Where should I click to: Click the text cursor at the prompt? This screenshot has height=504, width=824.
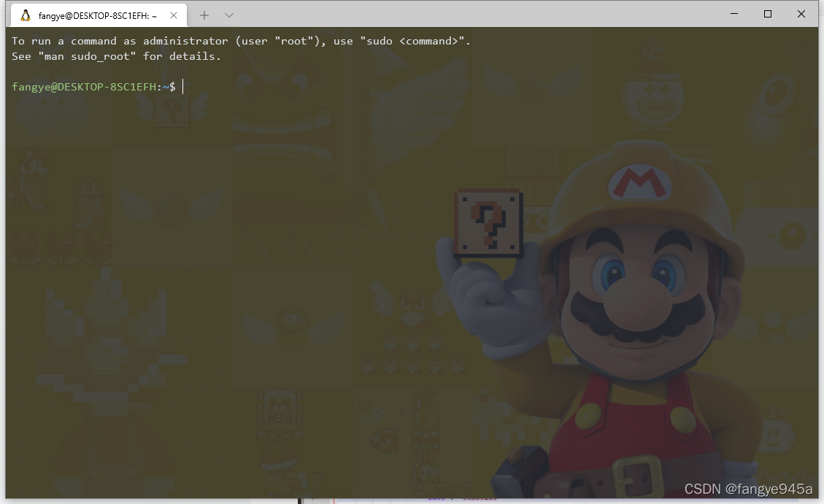click(183, 87)
